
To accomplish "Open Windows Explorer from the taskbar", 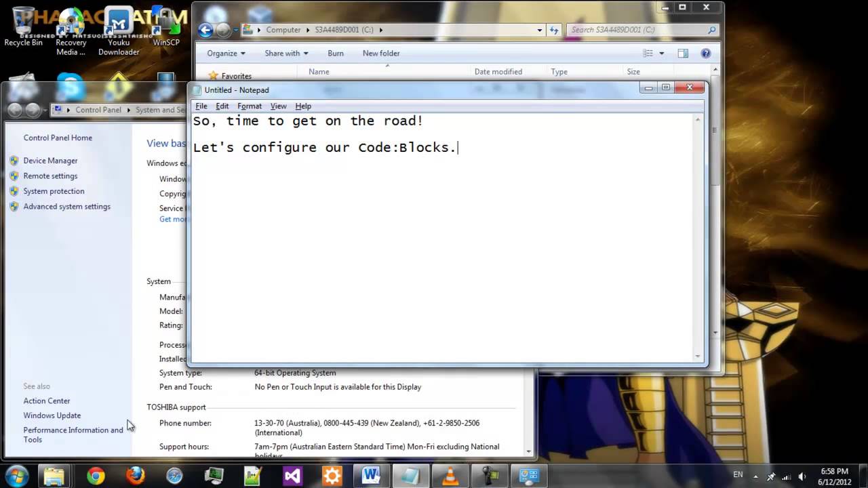I will pyautogui.click(x=54, y=476).
